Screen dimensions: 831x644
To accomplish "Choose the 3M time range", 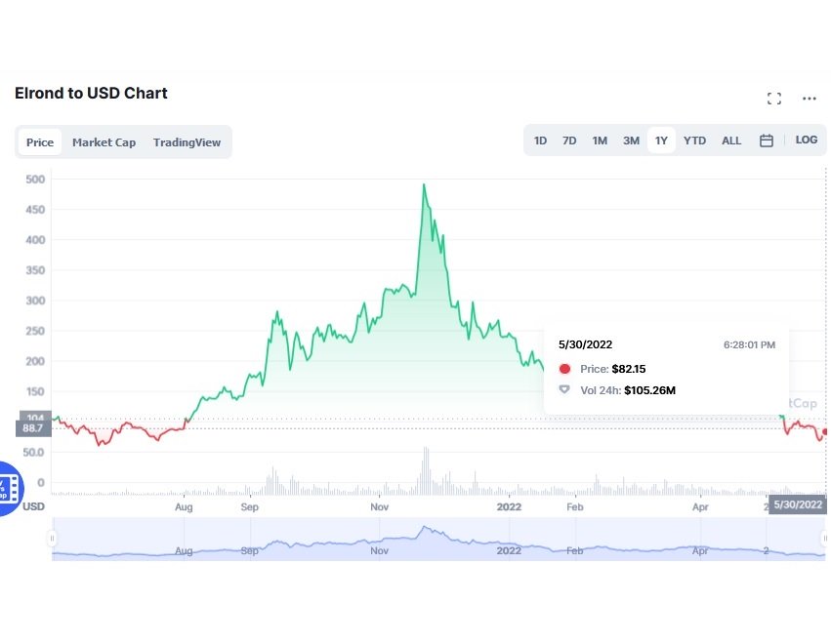I will (x=631, y=141).
